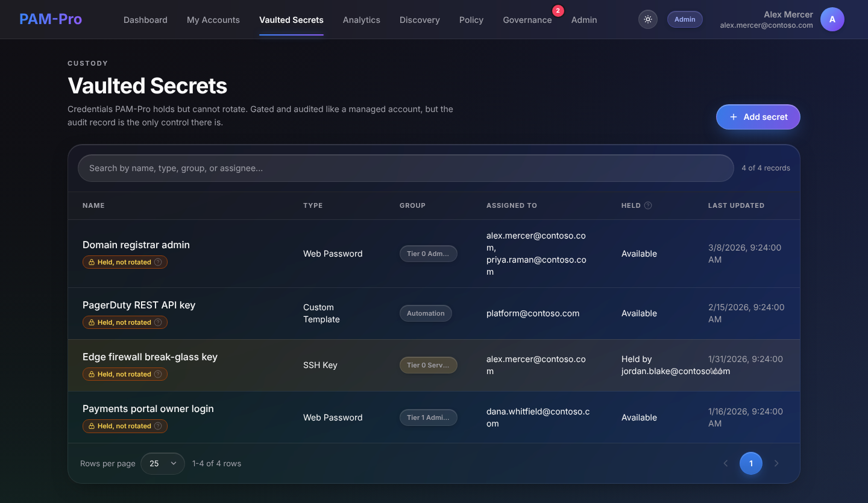Focus the secrets search field

click(406, 168)
